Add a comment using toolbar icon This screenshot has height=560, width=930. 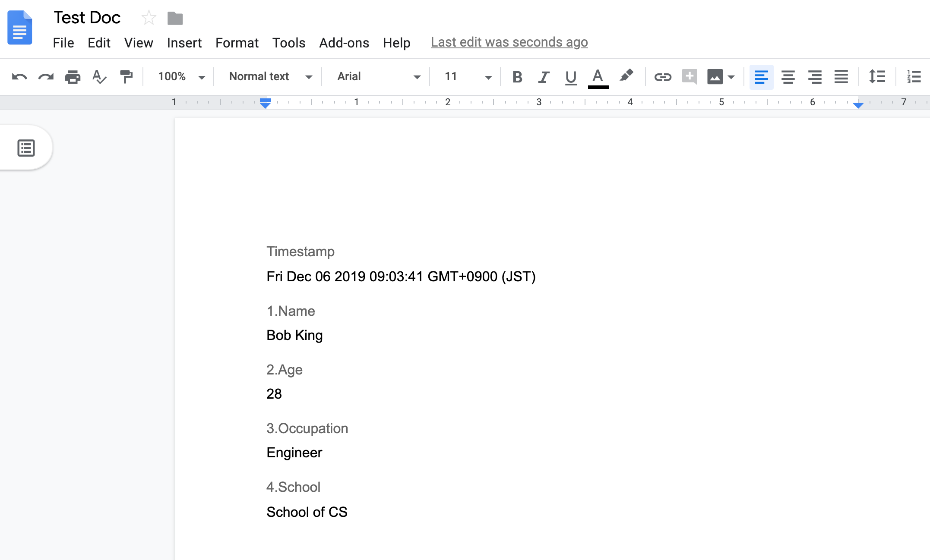click(x=690, y=77)
